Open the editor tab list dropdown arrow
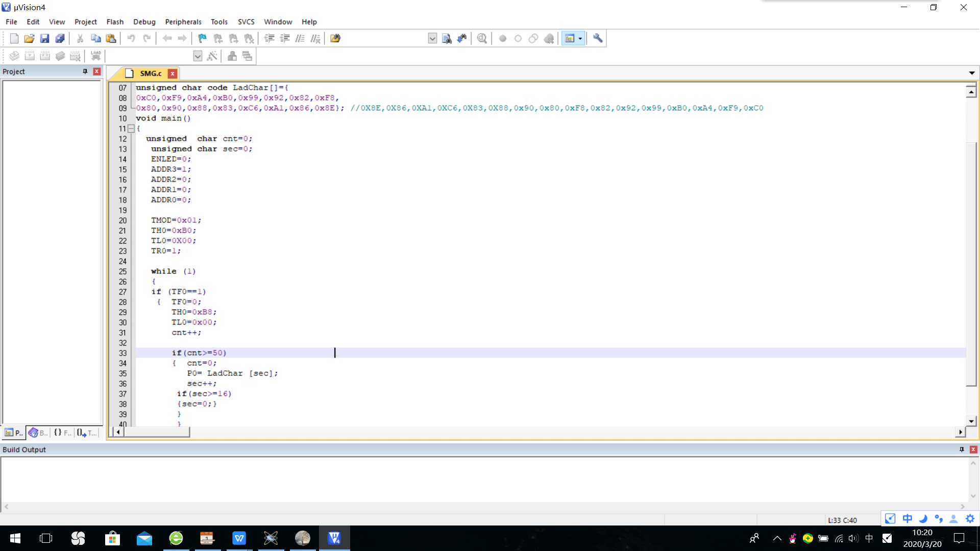This screenshot has height=551, width=980. coord(972,73)
